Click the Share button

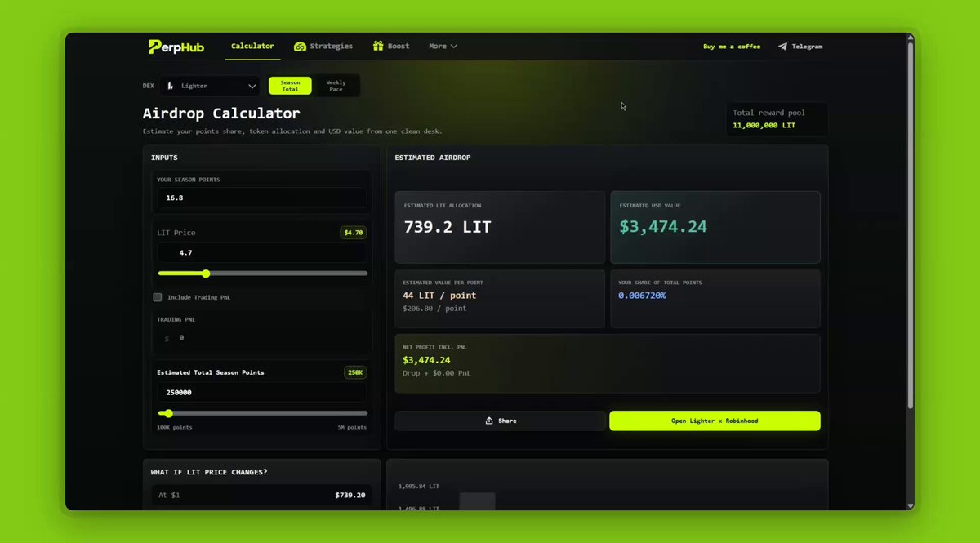(500, 421)
